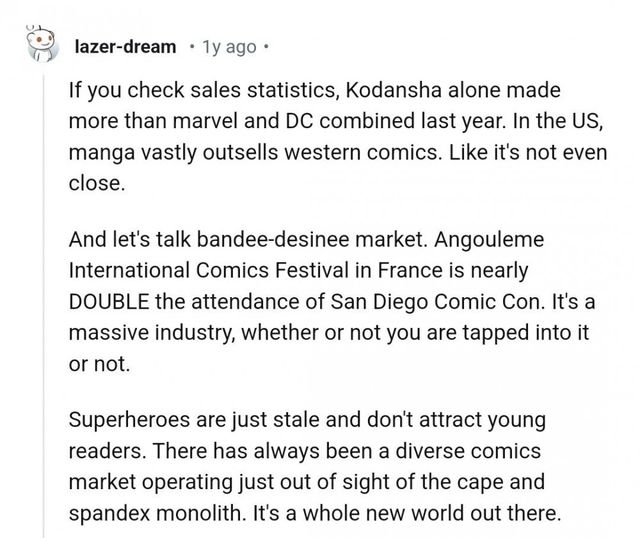The width and height of the screenshot is (640, 538).
Task: Click the paragraph about the bandee-desinee market
Action: point(316,300)
